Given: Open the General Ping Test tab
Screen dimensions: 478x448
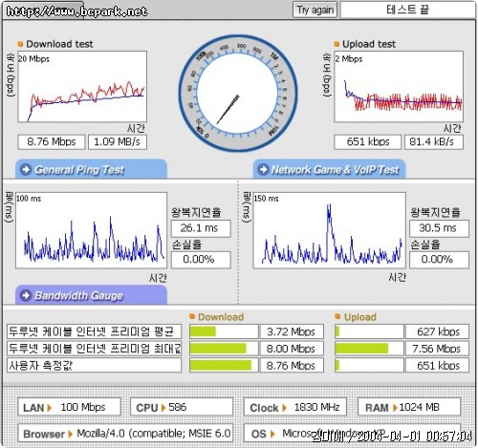Looking at the screenshot, I should pyautogui.click(x=91, y=169).
